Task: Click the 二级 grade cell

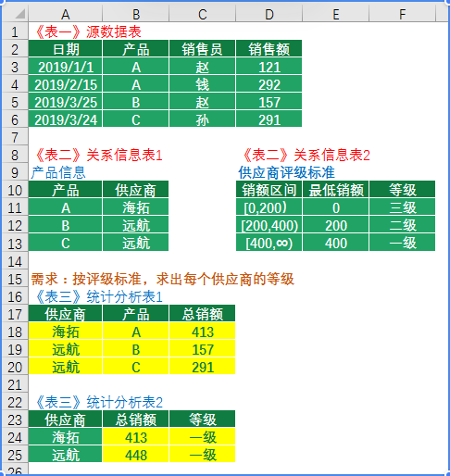Action: (403, 225)
